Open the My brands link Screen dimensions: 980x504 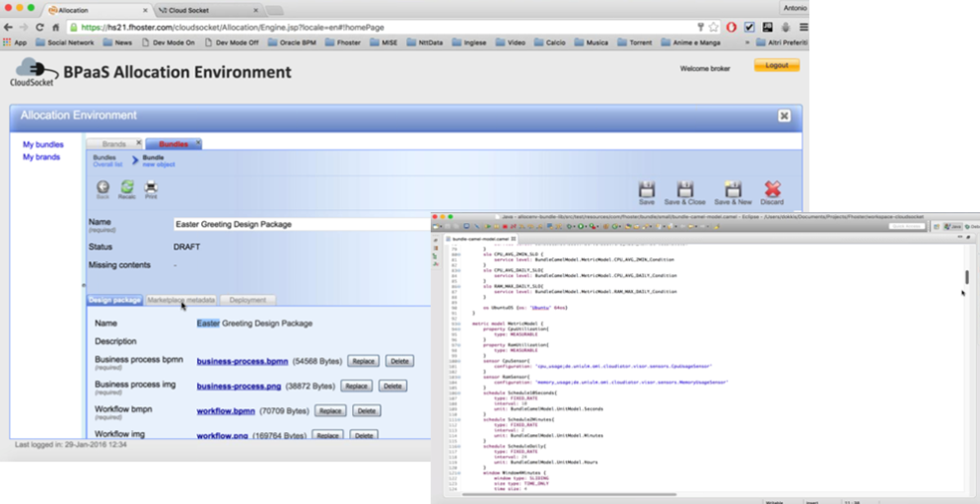coord(42,157)
